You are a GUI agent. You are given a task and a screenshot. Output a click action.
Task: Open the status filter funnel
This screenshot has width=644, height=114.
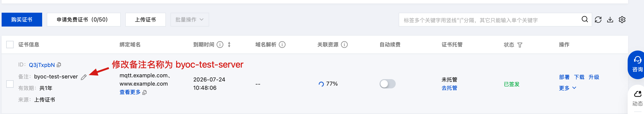(x=520, y=45)
